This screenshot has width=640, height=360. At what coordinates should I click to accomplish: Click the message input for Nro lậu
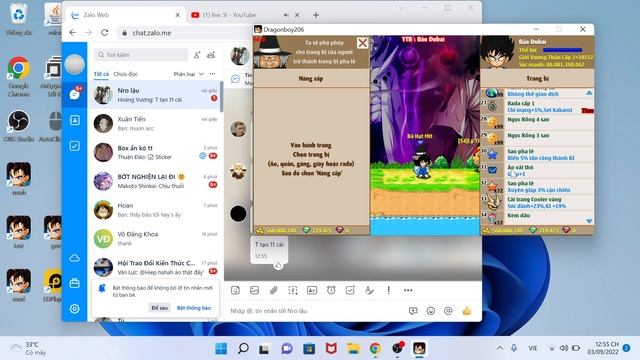(x=316, y=311)
